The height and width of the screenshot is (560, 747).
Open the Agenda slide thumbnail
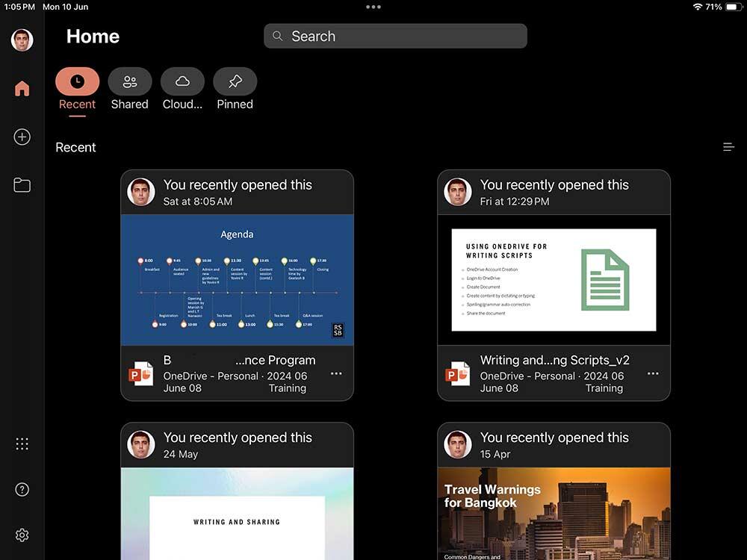coord(238,280)
